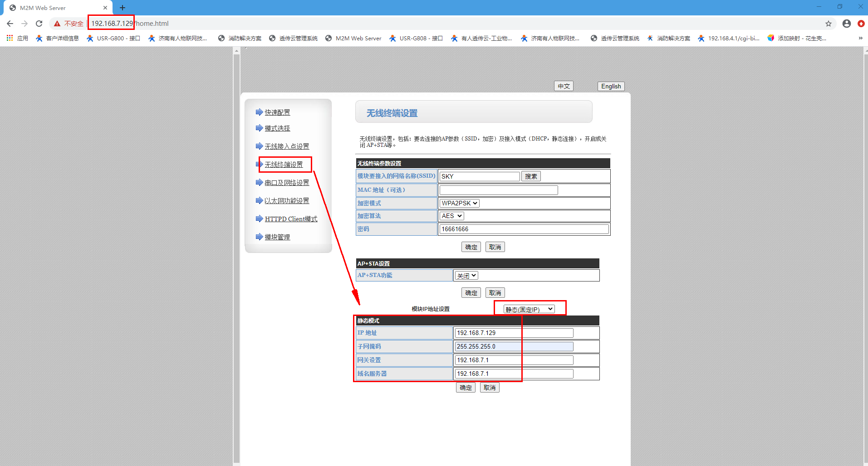Click the browser back arrow icon
This screenshot has height=466, width=868.
[10, 24]
